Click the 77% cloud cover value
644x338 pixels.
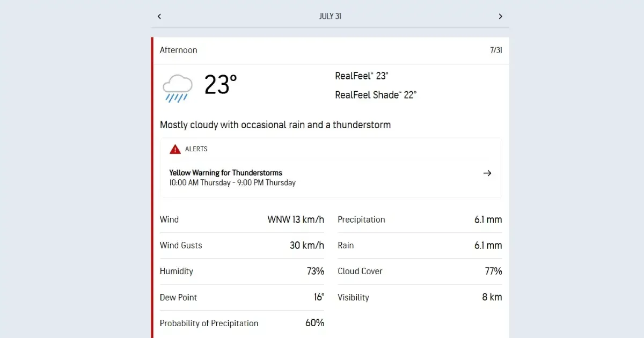[x=494, y=271]
